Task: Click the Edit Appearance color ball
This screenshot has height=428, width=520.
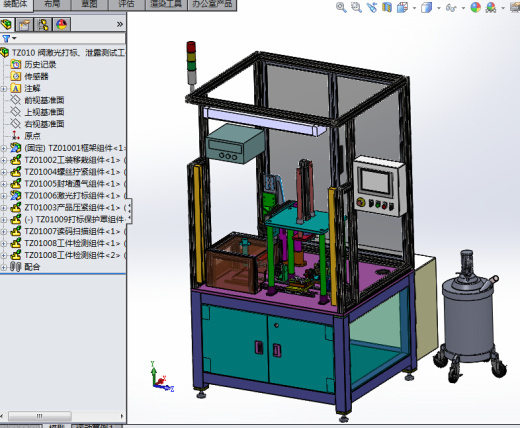Action: tap(475, 7)
